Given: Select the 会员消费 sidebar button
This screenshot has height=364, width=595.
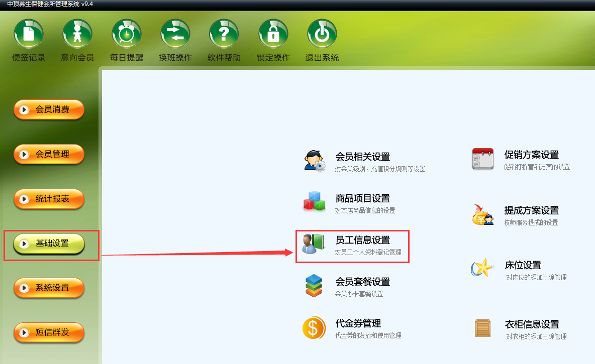Looking at the screenshot, I should [x=49, y=109].
